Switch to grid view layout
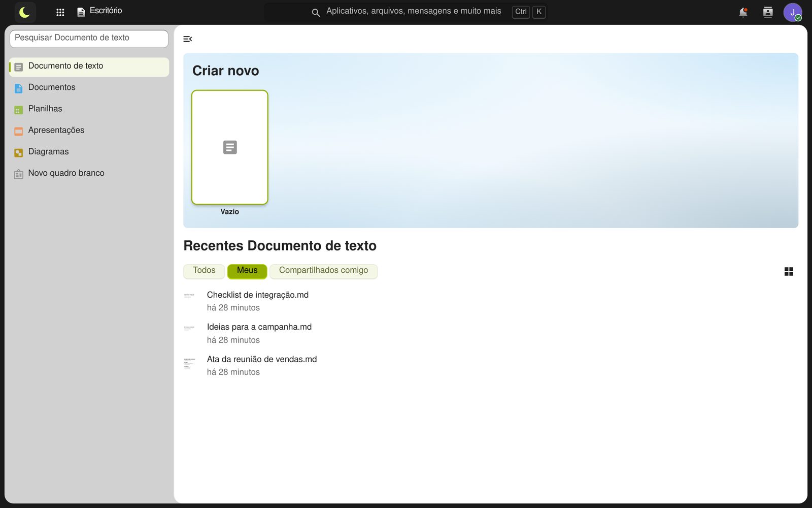The image size is (812, 508). click(789, 272)
